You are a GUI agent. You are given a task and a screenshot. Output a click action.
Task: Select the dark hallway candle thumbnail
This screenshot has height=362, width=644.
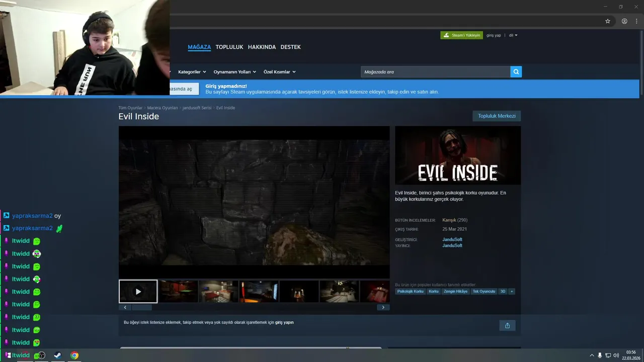(x=299, y=292)
